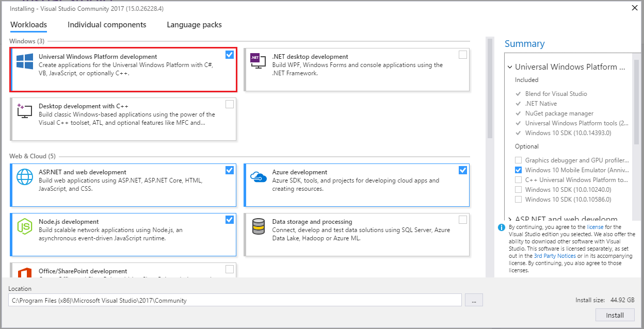This screenshot has height=329, width=644.
Task: Click the Data storage database icon
Action: (x=258, y=226)
